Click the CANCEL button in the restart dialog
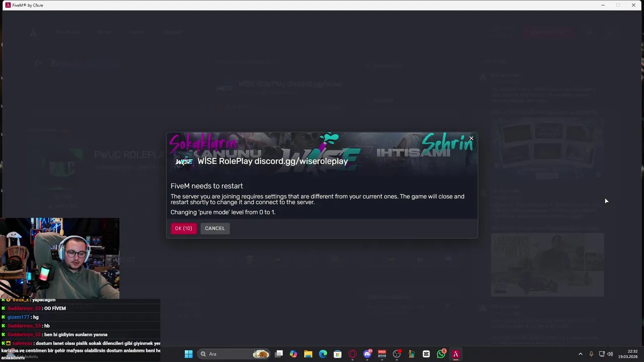Screen dimensions: 644x362 215,228
